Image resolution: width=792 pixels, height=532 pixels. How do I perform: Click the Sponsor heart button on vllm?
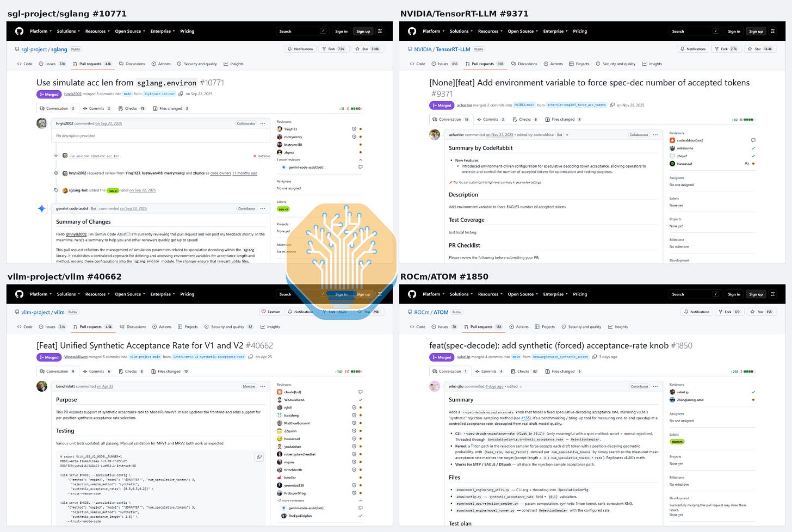271,312
